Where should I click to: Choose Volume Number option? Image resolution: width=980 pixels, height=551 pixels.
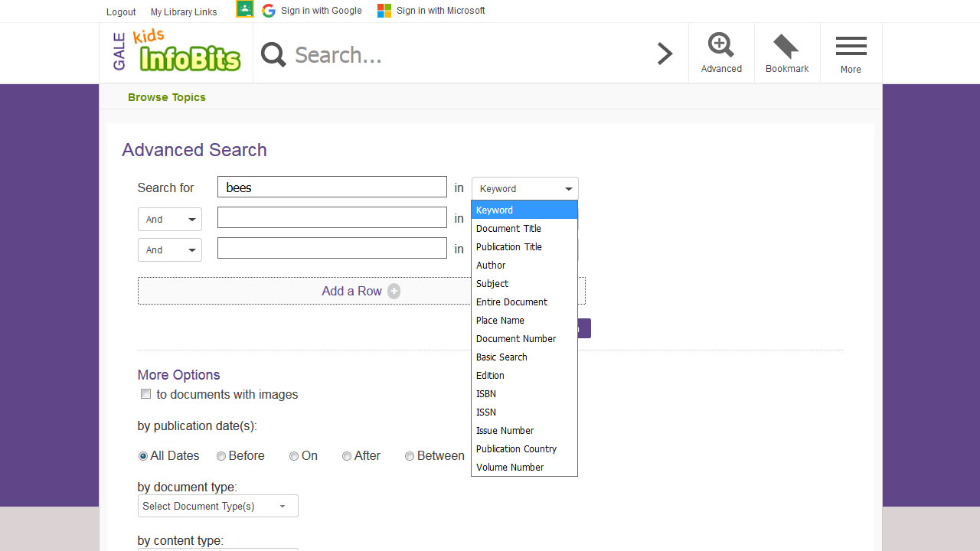524,467
